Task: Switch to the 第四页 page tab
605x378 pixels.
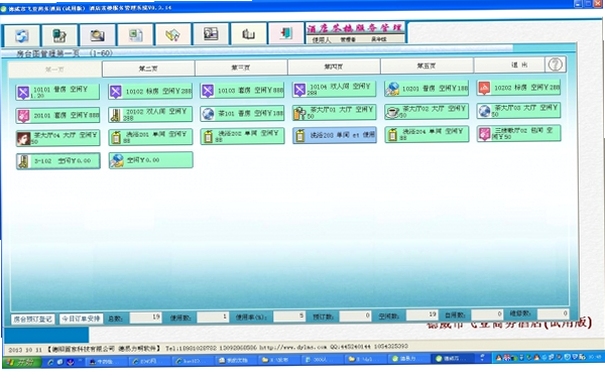Action: point(333,67)
